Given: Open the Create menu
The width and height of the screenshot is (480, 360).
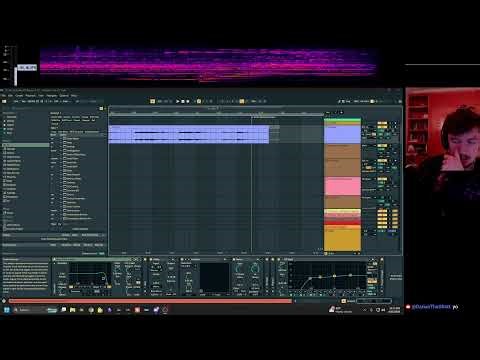Looking at the screenshot, I should 19,96.
